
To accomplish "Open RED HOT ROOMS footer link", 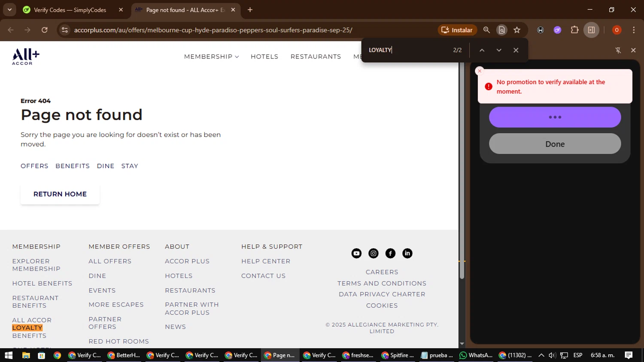I will pyautogui.click(x=118, y=341).
